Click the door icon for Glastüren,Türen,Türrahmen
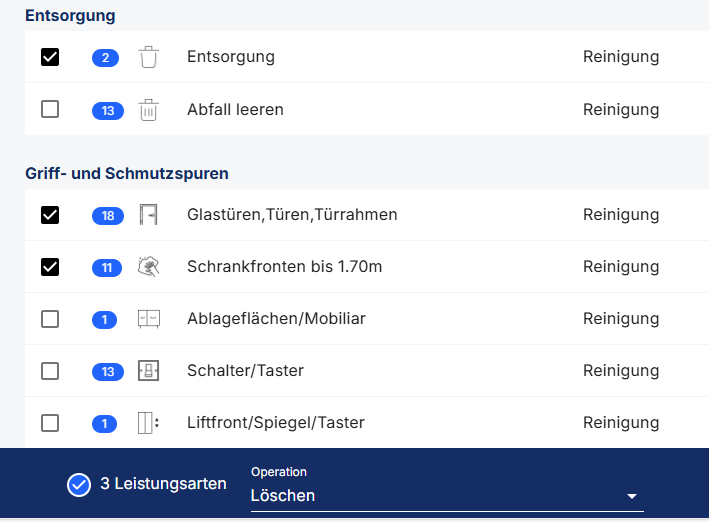Screen dimensions: 709x522 pyautogui.click(x=148, y=215)
